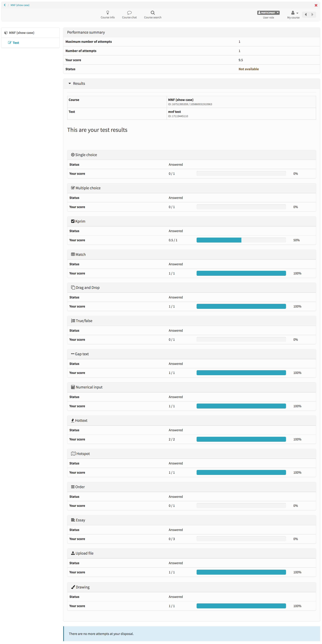This screenshot has width=322, height=644.
Task: Click the Kprim checked box icon
Action: point(73,221)
